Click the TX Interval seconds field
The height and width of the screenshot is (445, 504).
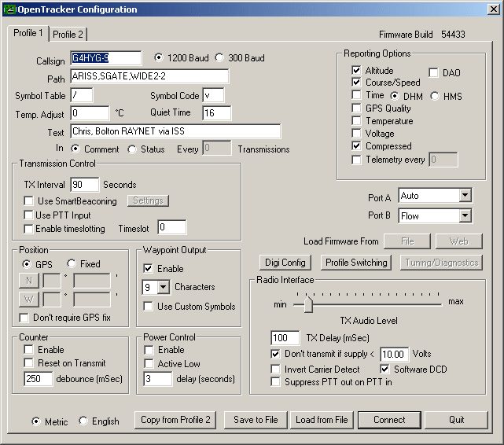click(85, 185)
